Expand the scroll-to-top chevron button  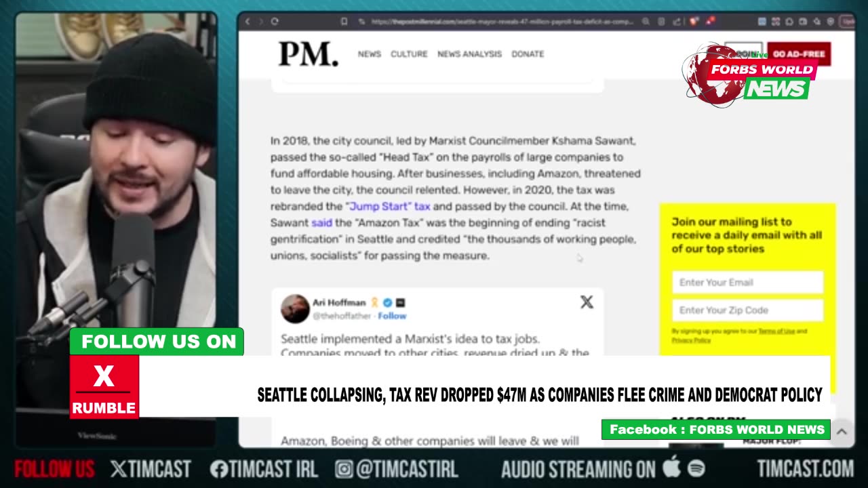tap(842, 431)
